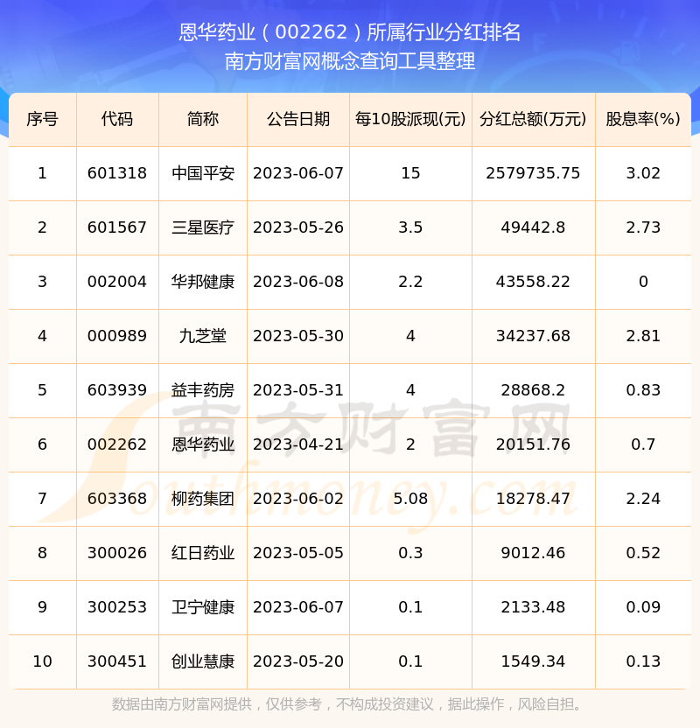This screenshot has width=700, height=728.
Task: Click announcement date 2023-05-31
Action: tap(298, 390)
